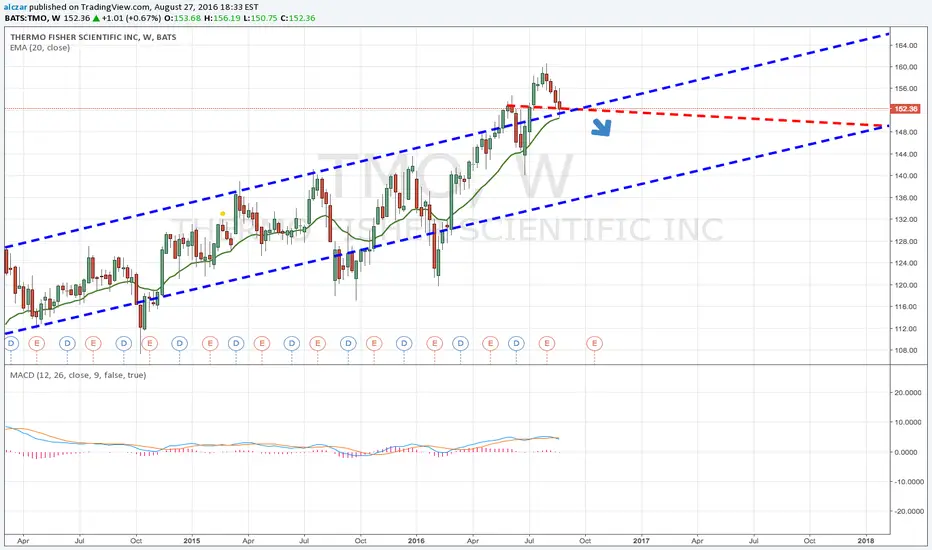Click the 2018 label on the time axis

pyautogui.click(x=865, y=540)
